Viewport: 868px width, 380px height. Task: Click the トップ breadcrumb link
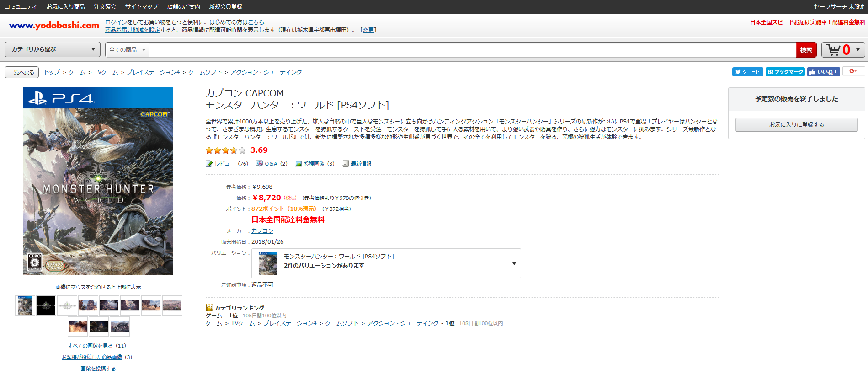pyautogui.click(x=52, y=72)
